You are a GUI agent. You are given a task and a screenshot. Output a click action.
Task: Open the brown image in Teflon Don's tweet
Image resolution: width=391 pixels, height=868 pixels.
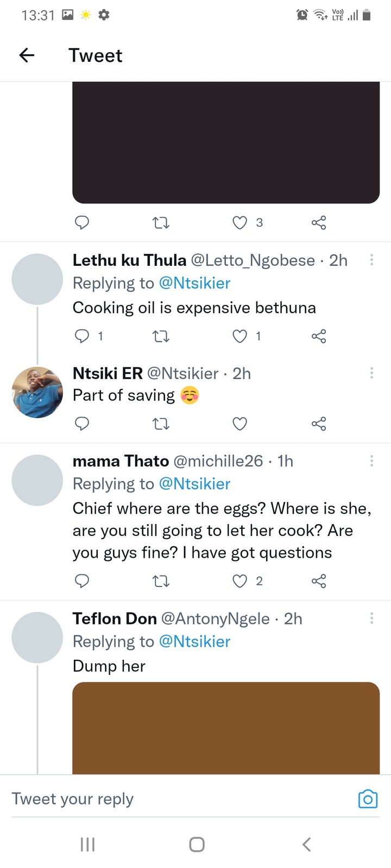click(x=226, y=728)
